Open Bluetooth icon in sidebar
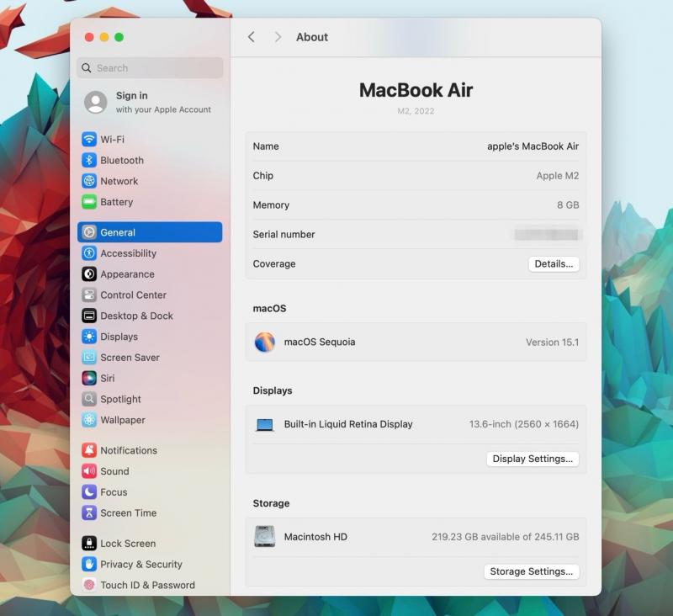 tap(89, 160)
